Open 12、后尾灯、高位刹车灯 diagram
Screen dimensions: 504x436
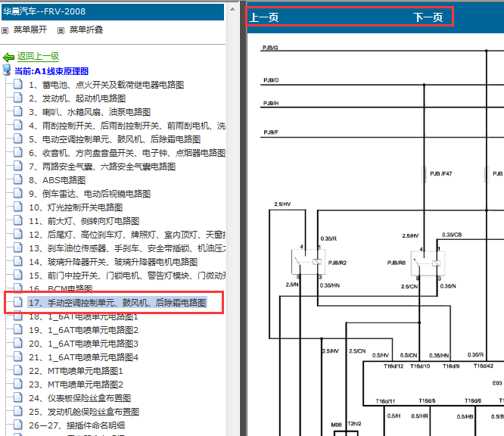point(127,235)
